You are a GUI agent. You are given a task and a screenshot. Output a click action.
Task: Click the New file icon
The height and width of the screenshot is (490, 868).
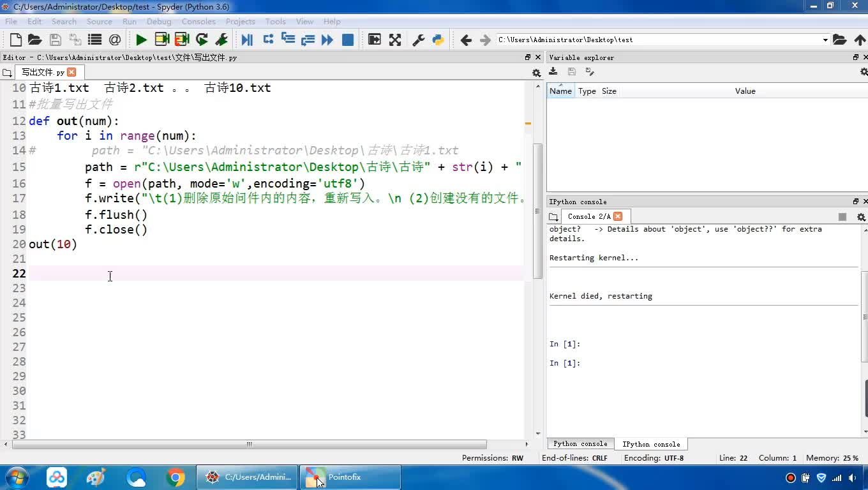pyautogui.click(x=16, y=40)
